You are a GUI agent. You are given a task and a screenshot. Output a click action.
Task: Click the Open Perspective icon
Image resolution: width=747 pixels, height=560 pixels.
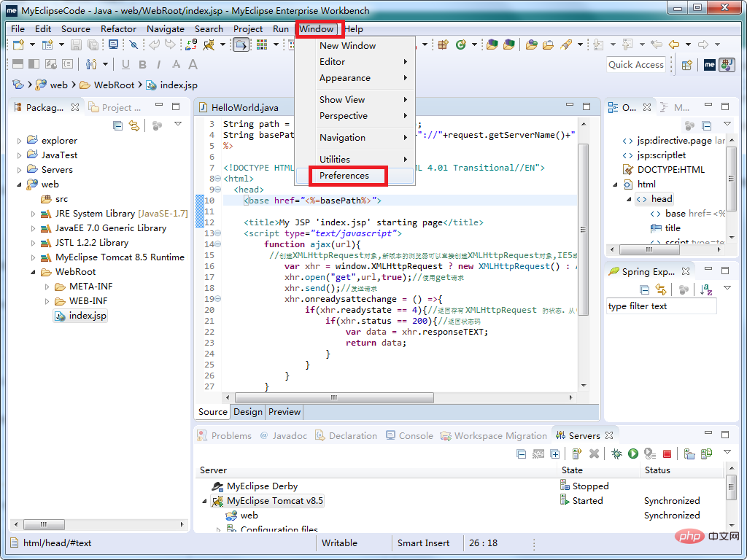(686, 65)
